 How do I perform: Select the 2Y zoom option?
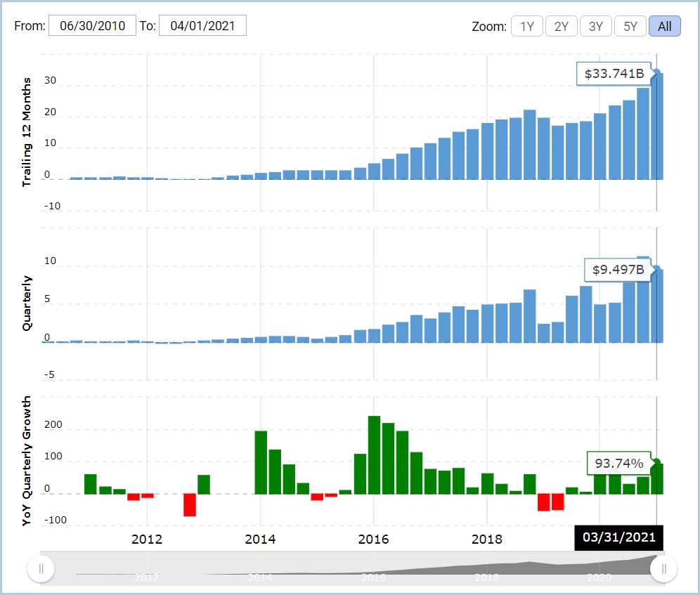[561, 27]
